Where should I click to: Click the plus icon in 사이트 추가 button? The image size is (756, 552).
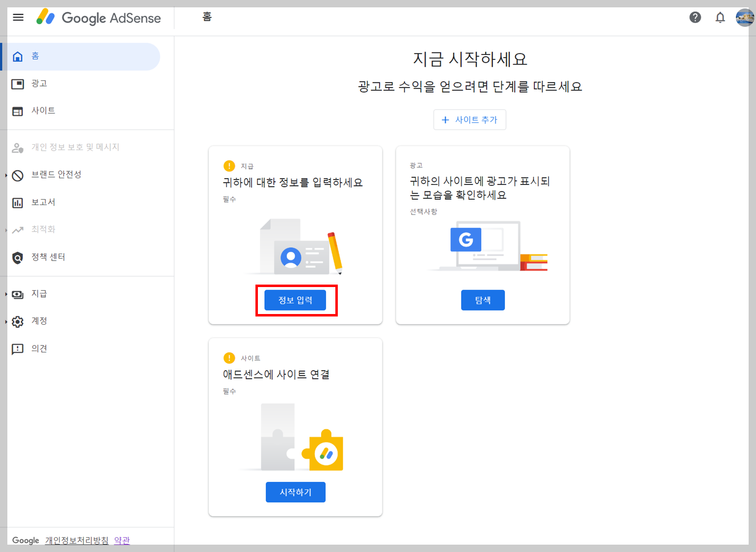coord(445,120)
